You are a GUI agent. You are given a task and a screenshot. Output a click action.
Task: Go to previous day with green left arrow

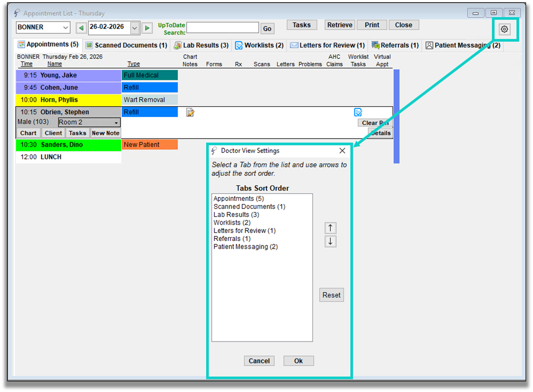81,28
